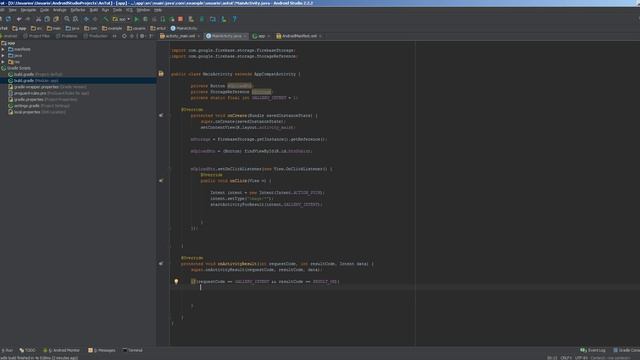
Task: Open settings.gradle in the project tree
Action: (39, 106)
